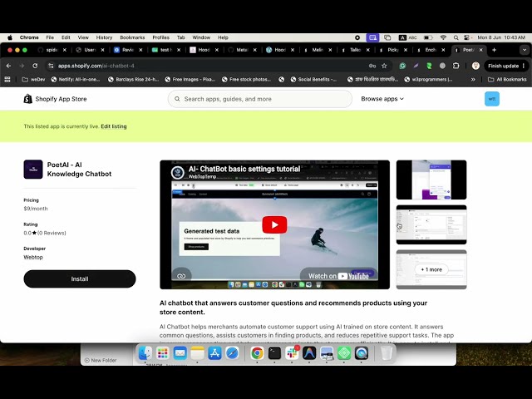Click the Chrome profile avatar
The width and height of the screenshot is (532, 399).
click(x=475, y=66)
